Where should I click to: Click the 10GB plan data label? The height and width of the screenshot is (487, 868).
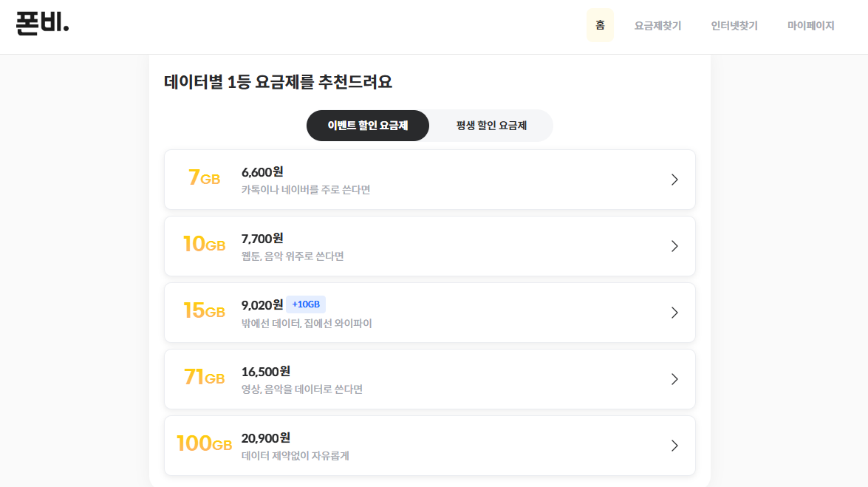(x=204, y=244)
